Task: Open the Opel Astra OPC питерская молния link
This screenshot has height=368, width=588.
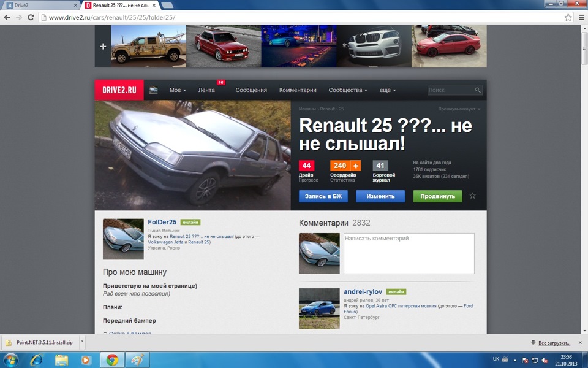Action: tap(401, 306)
